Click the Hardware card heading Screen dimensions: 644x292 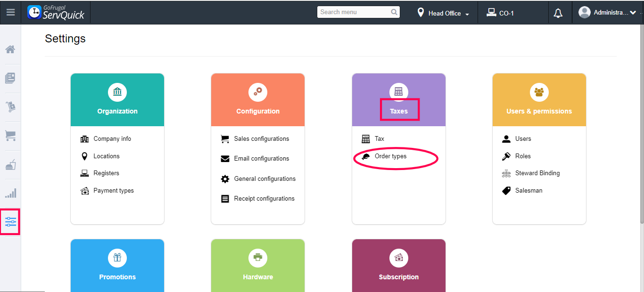click(x=258, y=277)
